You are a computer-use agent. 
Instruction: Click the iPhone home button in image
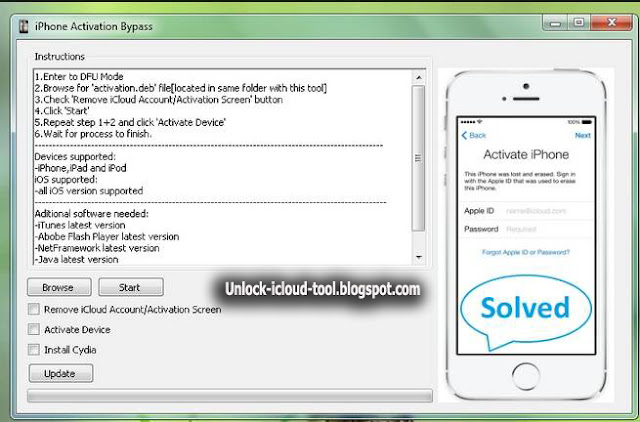(x=526, y=376)
